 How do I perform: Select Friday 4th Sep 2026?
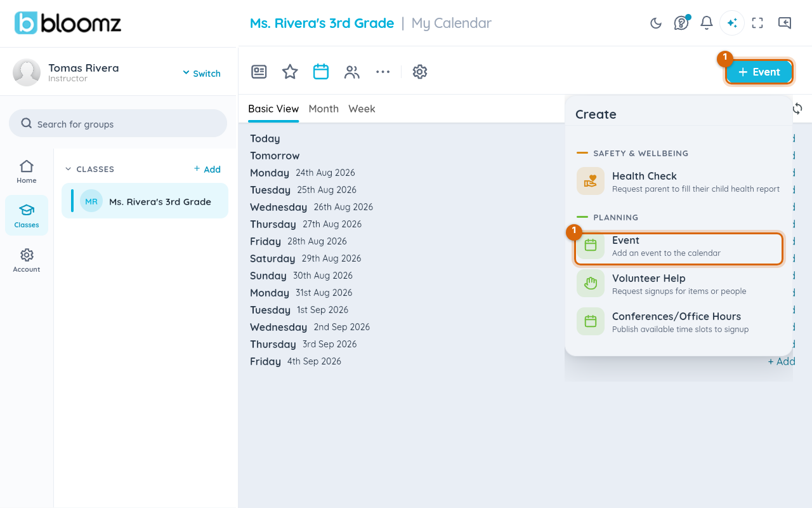[296, 361]
